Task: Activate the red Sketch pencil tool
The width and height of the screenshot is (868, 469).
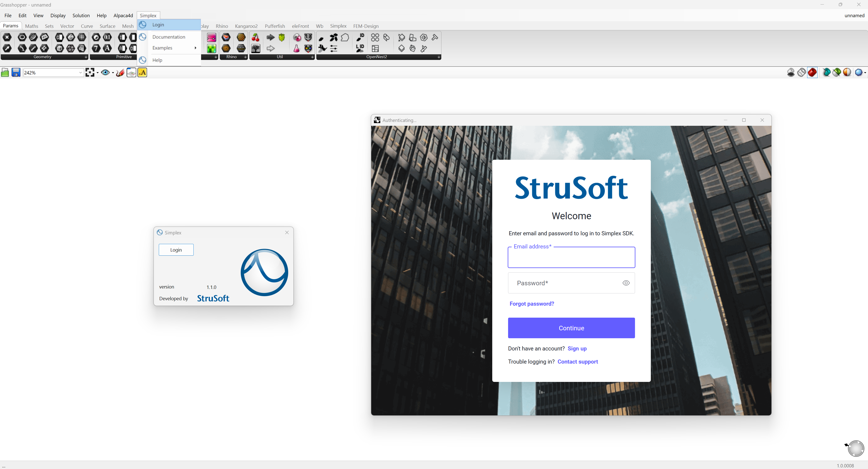Action: [x=120, y=72]
